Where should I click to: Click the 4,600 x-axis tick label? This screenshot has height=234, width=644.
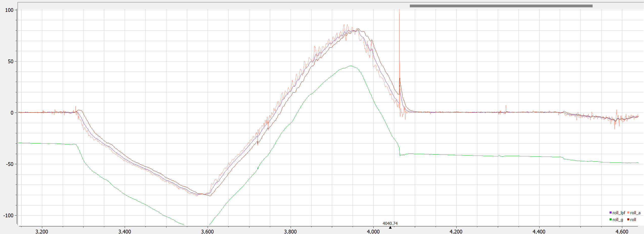point(622,231)
